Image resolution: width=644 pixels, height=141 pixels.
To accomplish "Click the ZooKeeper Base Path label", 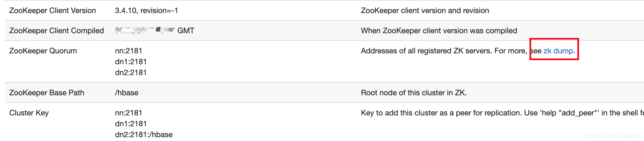I will (47, 93).
